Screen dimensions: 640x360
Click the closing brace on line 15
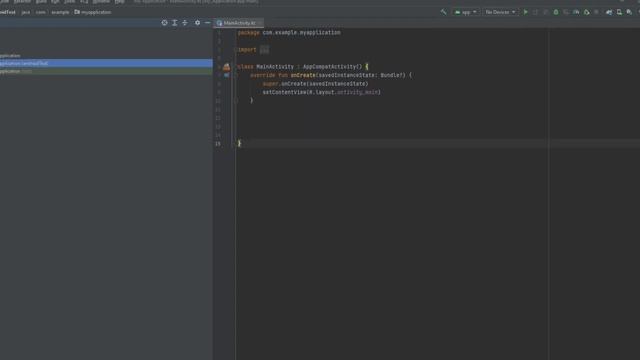pyautogui.click(x=240, y=143)
